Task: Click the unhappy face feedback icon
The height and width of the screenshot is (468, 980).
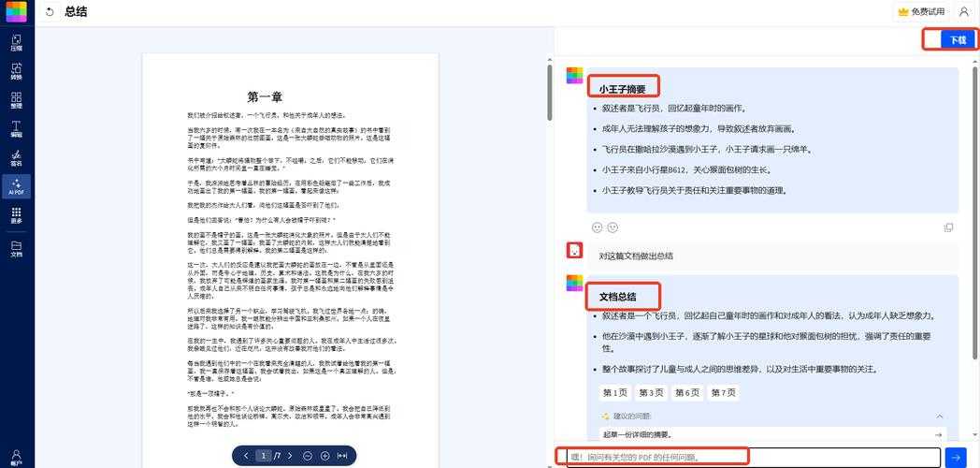Action: pos(597,227)
